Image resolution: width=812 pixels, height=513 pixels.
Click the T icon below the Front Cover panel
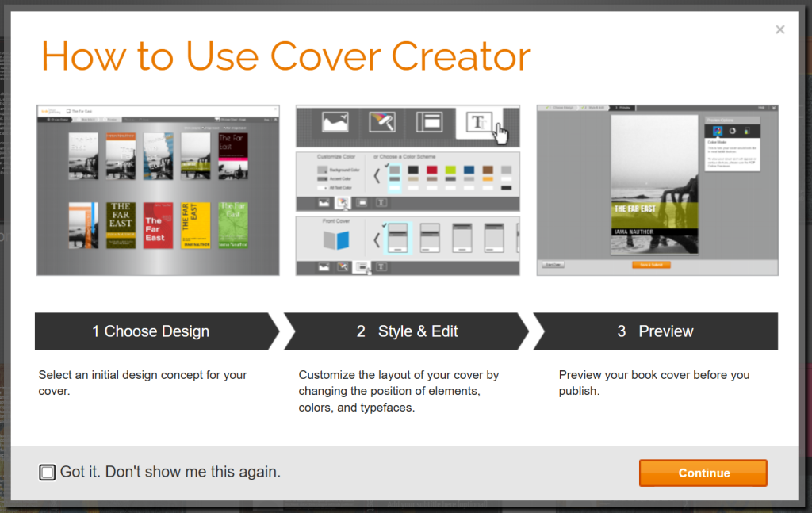point(381,266)
